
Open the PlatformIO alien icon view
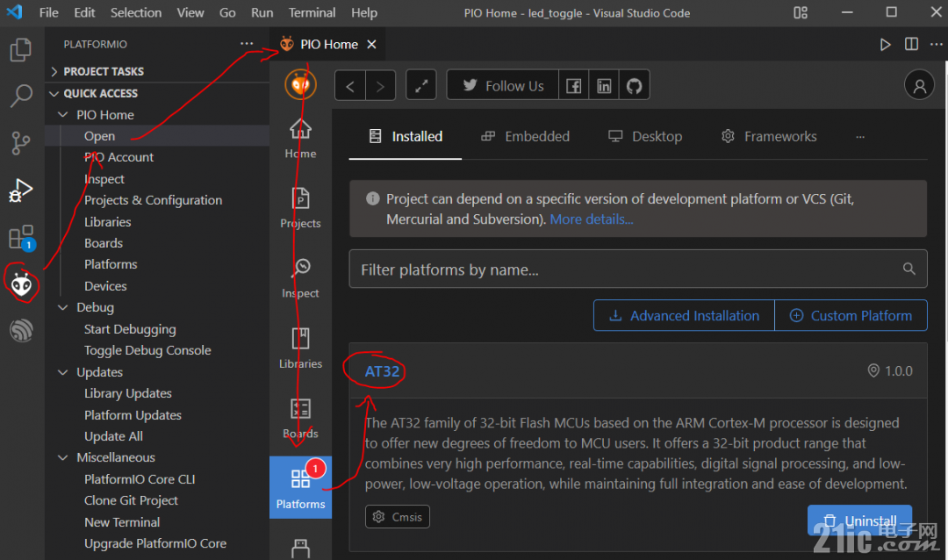point(21,284)
